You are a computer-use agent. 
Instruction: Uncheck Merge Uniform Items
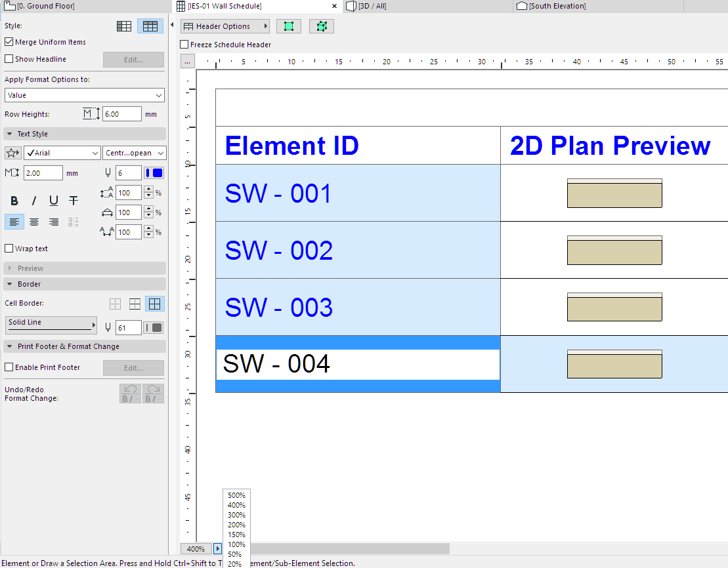[9, 42]
